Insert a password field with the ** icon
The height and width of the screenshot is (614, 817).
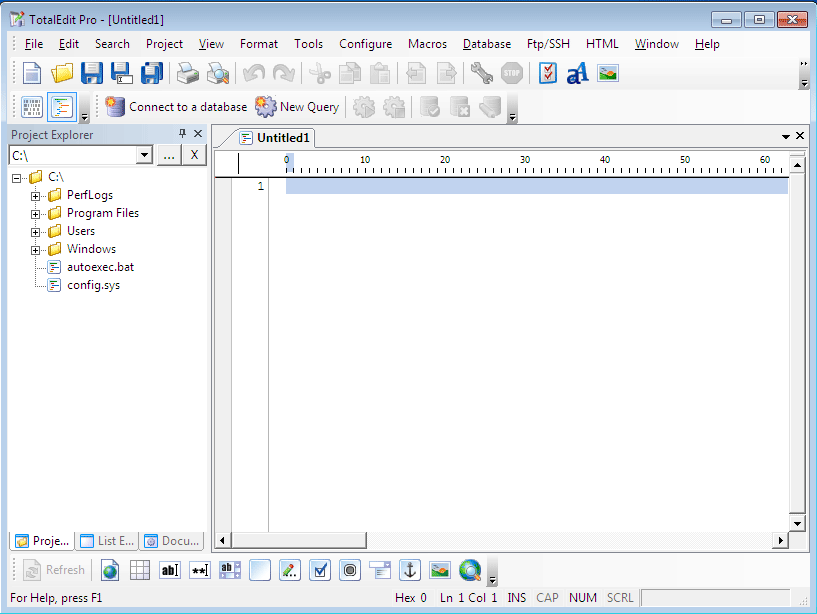(x=200, y=570)
